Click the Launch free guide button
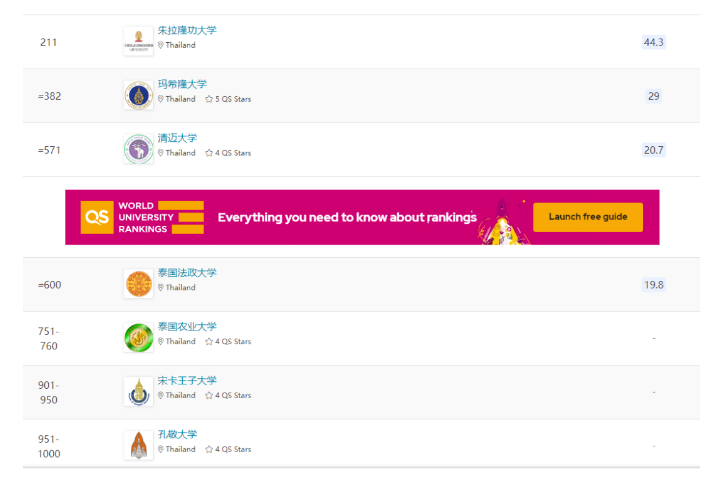Image resolution: width=723 pixels, height=487 pixels. (588, 217)
